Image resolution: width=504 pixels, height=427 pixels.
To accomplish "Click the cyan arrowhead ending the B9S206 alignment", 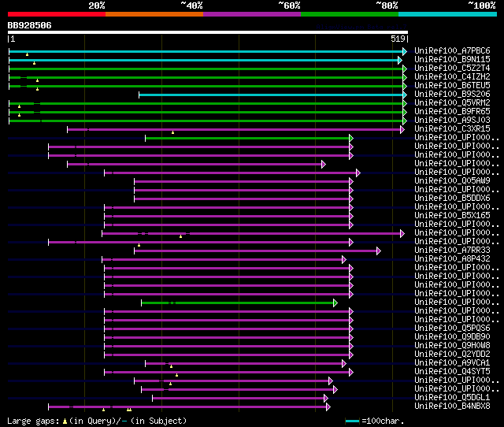I will 405,95.
